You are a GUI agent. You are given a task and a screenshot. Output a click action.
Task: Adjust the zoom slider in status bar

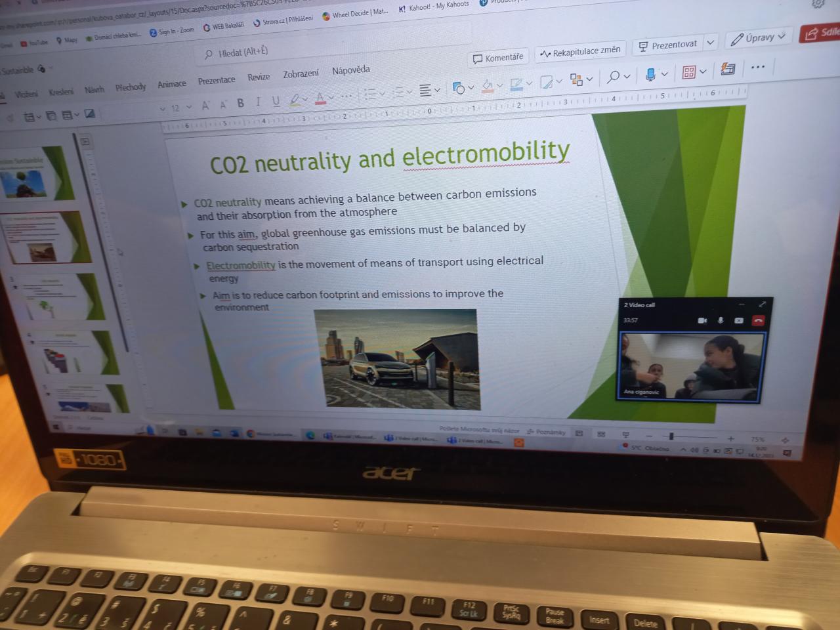[671, 436]
